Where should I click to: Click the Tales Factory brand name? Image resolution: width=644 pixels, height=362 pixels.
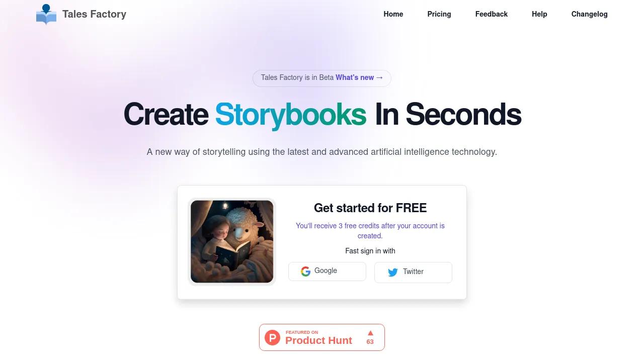coord(95,14)
